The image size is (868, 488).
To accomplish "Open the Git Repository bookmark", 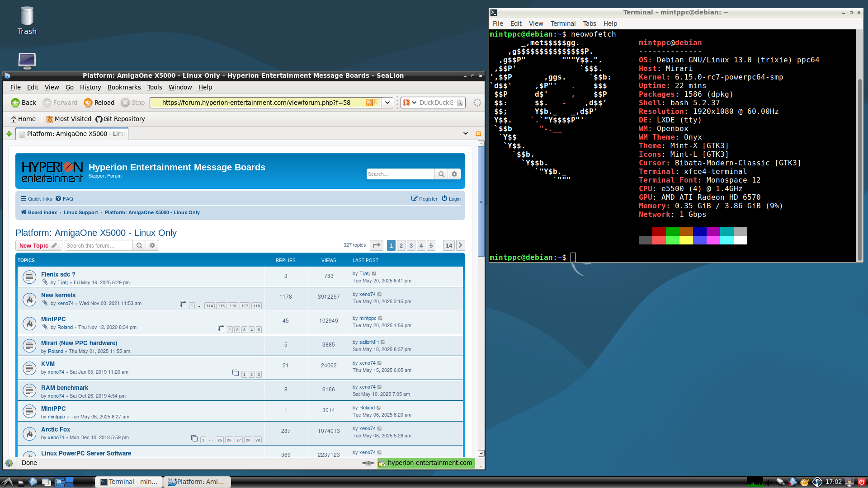I will pos(120,119).
